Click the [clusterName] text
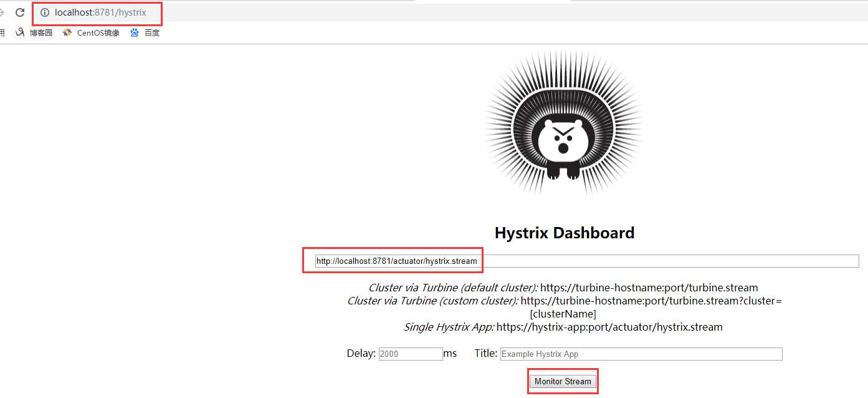 [x=563, y=314]
